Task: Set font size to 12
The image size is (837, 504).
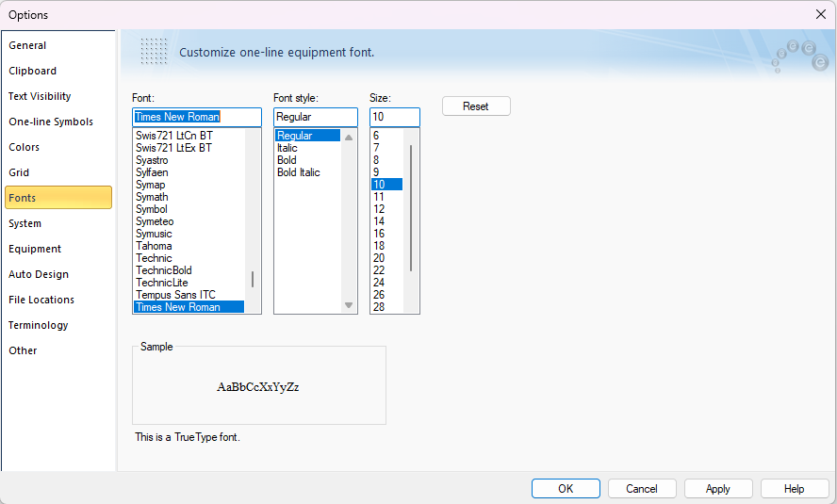Action: (387, 209)
